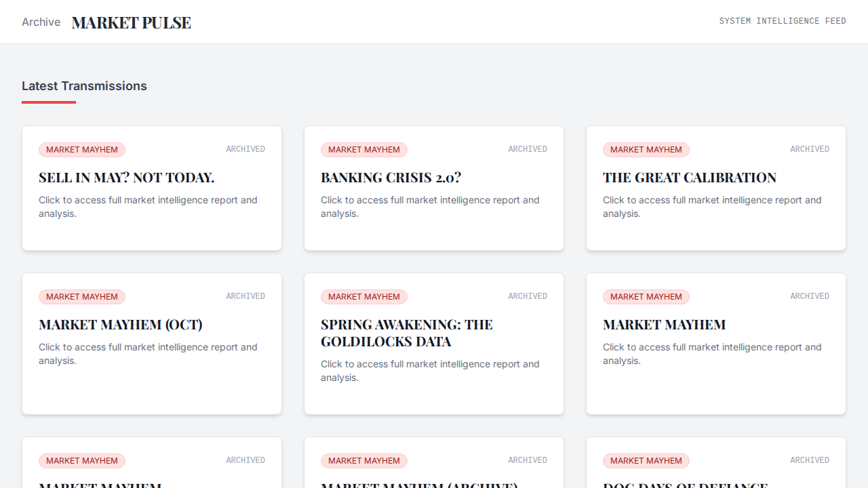Click description text under Banking Crisis 2.0?
868x488 pixels.
point(430,207)
